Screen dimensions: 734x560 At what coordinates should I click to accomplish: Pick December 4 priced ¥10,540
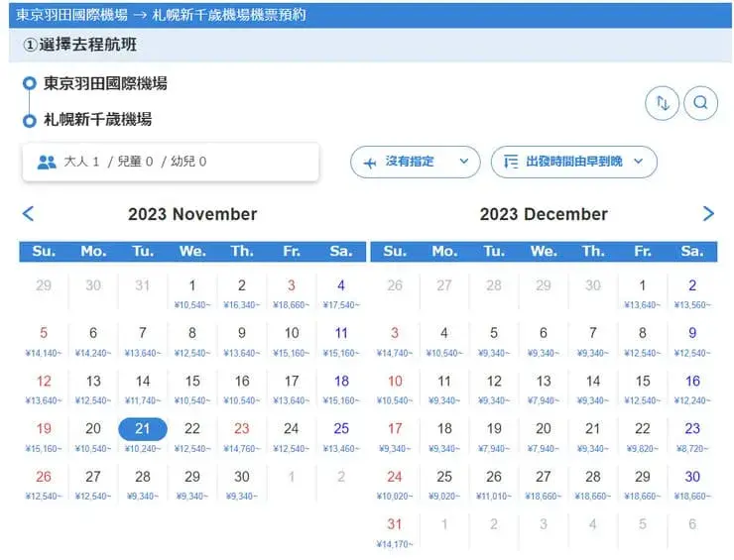[x=444, y=341]
